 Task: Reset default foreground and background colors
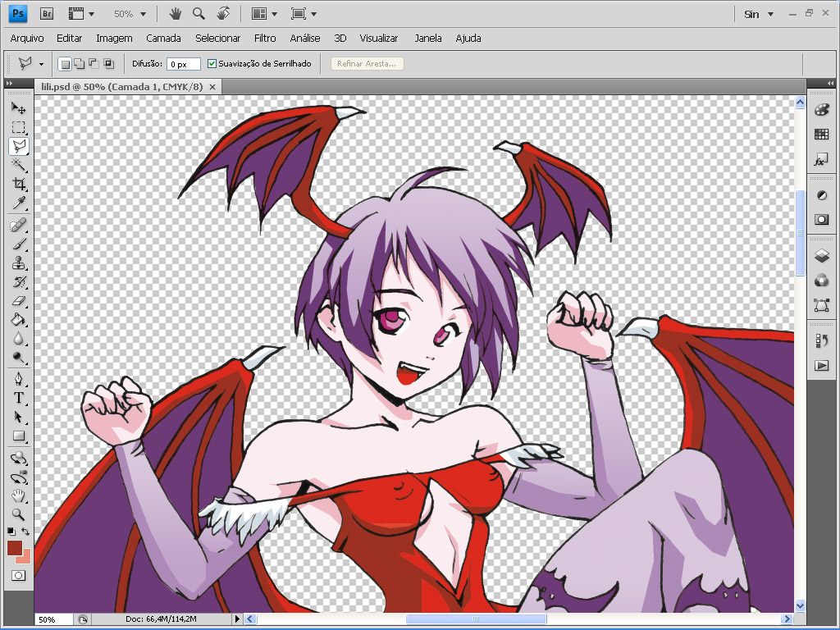[11, 532]
